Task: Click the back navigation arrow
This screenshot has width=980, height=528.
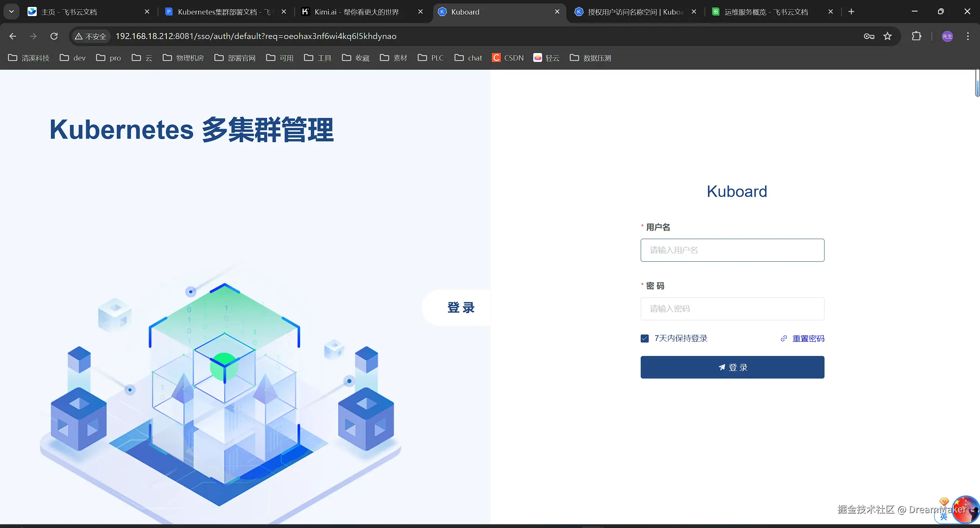Action: [x=13, y=36]
